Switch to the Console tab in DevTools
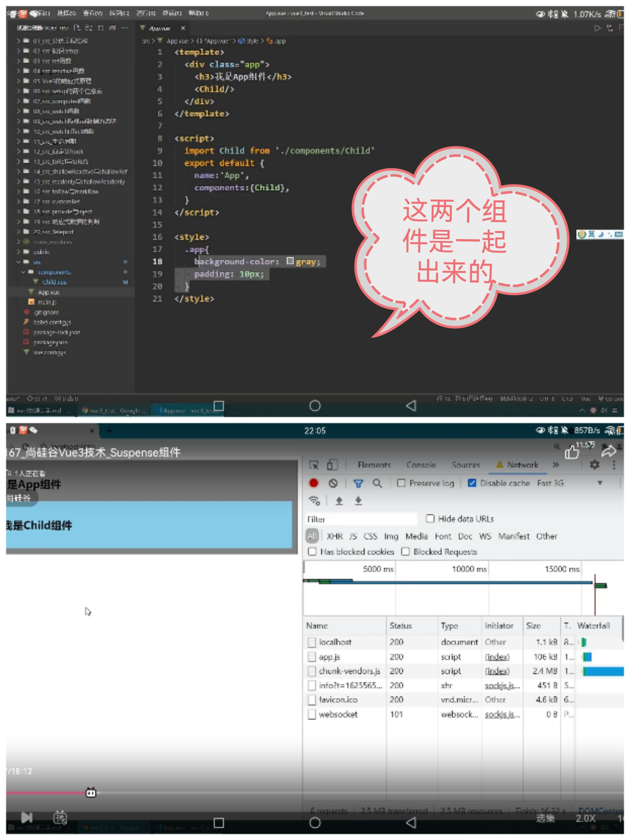Image resolution: width=630 pixels, height=840 pixels. (x=421, y=465)
